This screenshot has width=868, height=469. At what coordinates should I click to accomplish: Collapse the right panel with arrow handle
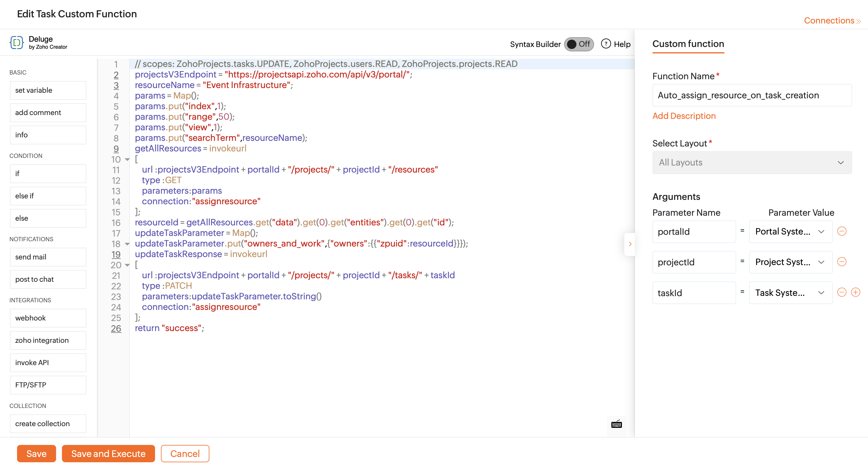click(x=630, y=244)
